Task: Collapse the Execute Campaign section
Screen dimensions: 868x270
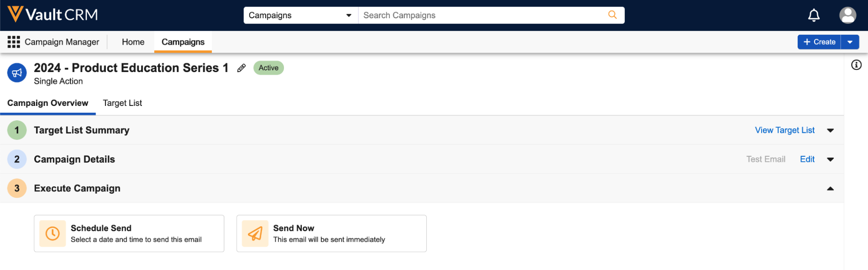Action: click(x=830, y=188)
